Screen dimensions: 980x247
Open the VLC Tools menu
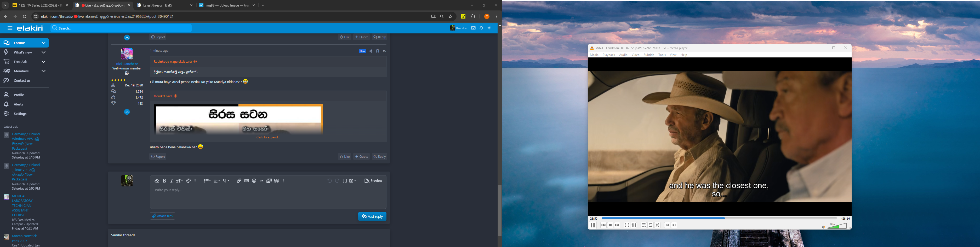point(662,55)
